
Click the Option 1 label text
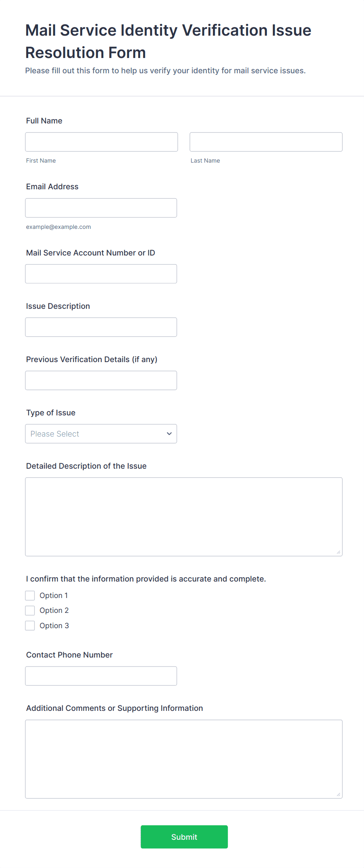coord(54,595)
